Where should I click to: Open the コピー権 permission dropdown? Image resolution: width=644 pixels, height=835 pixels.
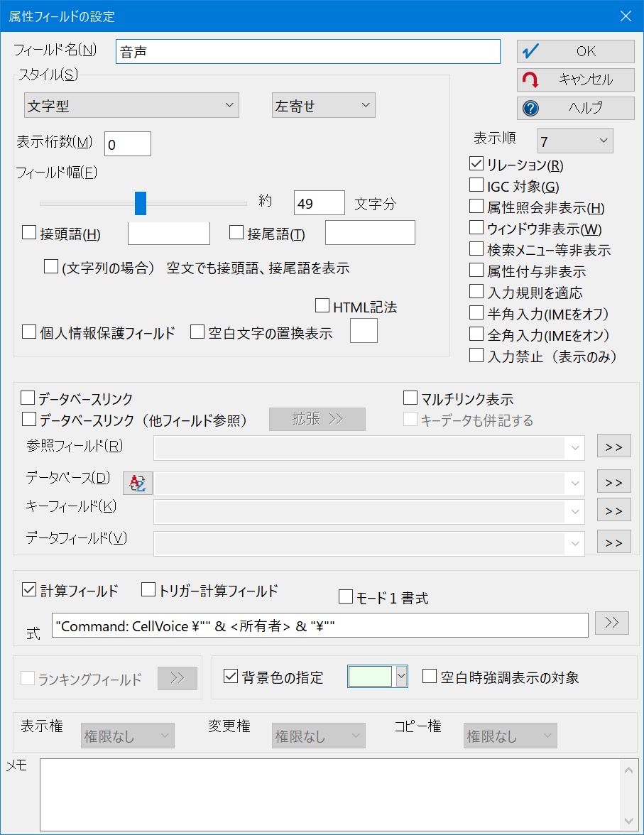pyautogui.click(x=511, y=736)
